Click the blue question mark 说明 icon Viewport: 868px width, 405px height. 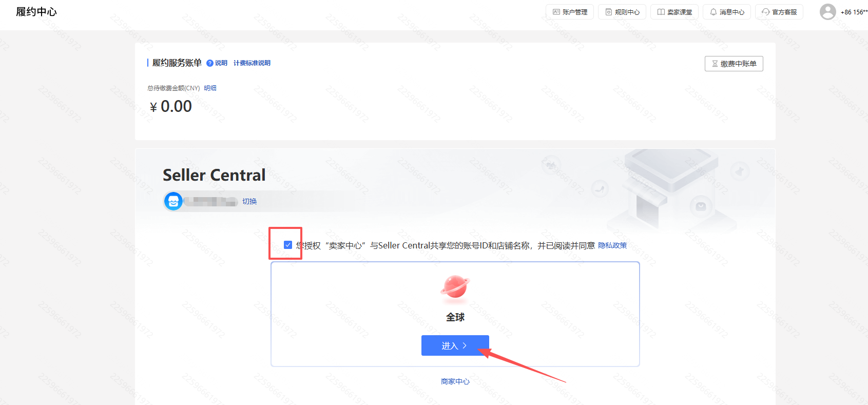click(x=209, y=63)
